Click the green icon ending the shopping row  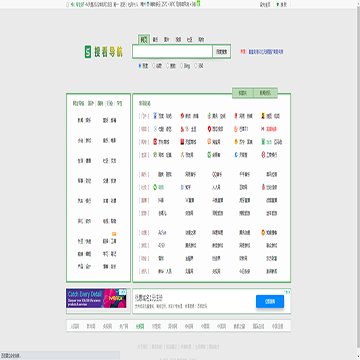[263, 142]
